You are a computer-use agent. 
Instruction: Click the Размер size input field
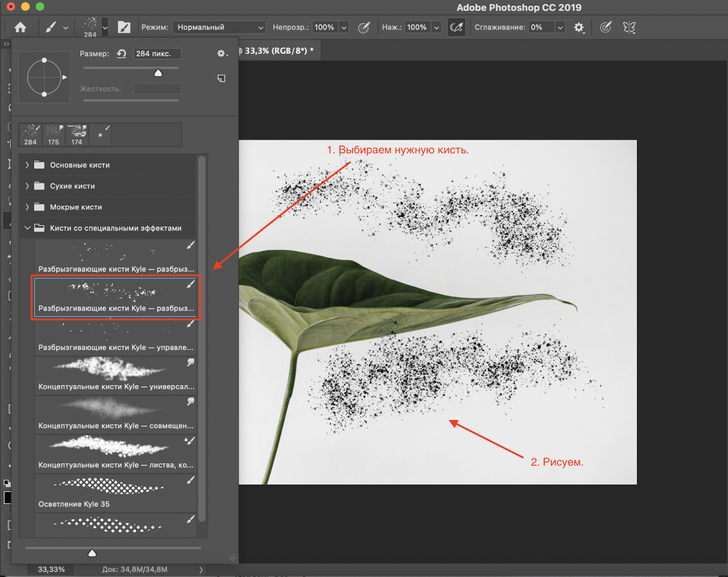click(x=157, y=54)
